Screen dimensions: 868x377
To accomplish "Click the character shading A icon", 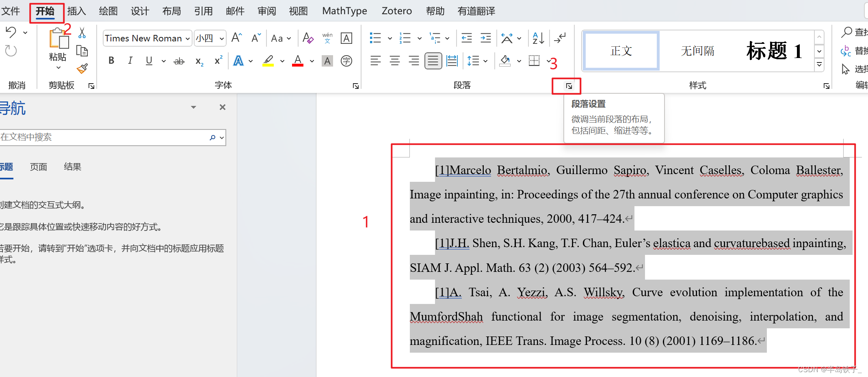I will click(327, 61).
